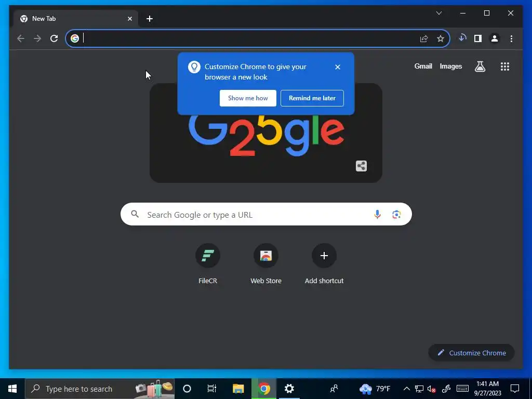This screenshot has height=399, width=532.
Task: Open Chrome three-dot menu
Action: (511, 38)
